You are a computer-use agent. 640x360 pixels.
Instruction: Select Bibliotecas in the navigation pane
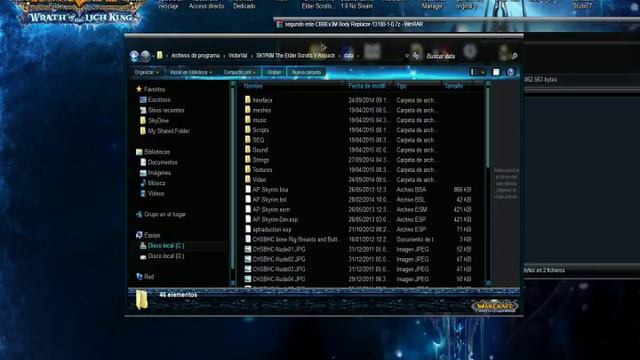click(153, 151)
